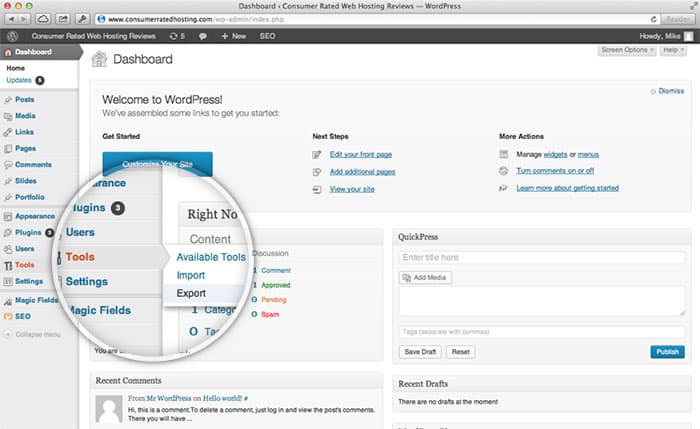Click the Save Draft button

420,352
